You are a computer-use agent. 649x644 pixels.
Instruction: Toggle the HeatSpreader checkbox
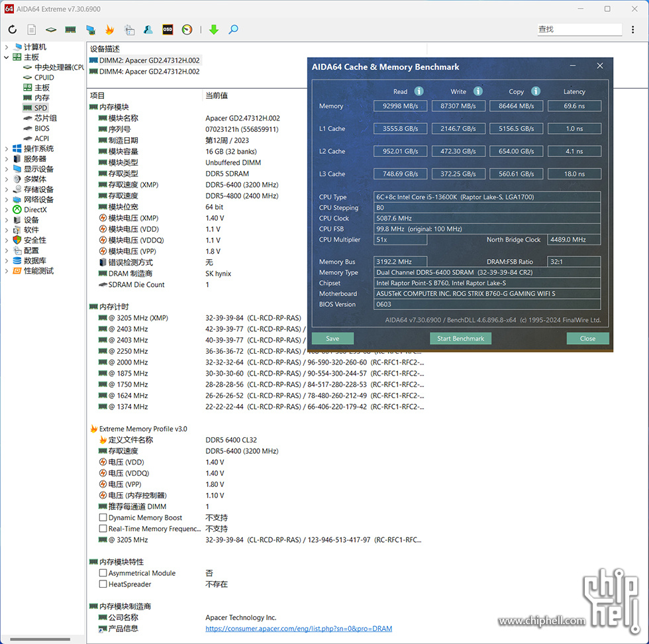click(x=103, y=584)
